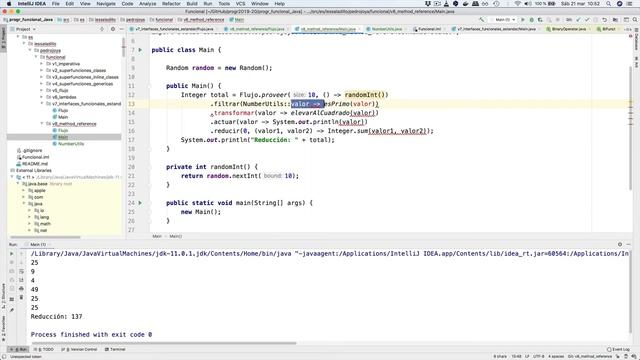640x360 pixels.
Task: Click the Run console horizontal scrollbar
Action: (x=164, y=343)
